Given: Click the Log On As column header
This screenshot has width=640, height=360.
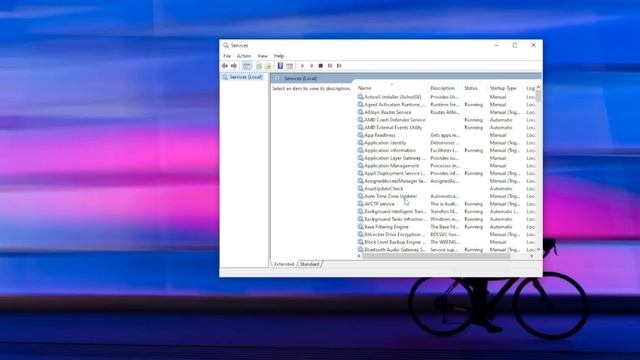Looking at the screenshot, I should pyautogui.click(x=530, y=88).
